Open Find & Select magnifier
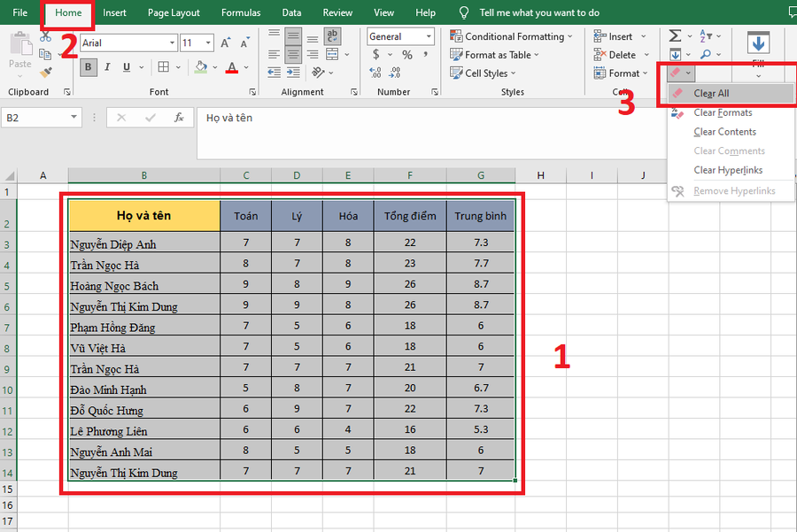 [x=706, y=54]
